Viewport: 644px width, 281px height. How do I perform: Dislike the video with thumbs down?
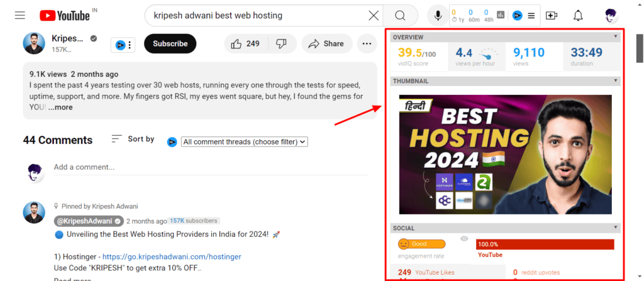[281, 43]
